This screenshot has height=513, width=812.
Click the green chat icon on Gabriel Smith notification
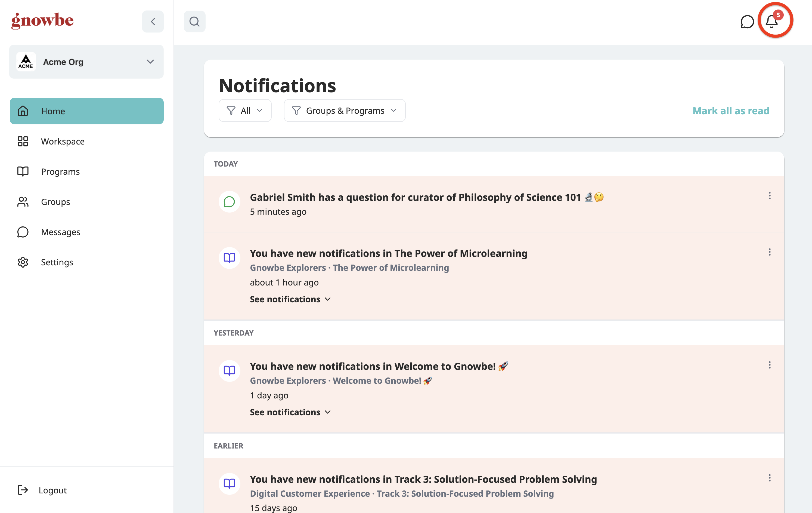click(229, 202)
